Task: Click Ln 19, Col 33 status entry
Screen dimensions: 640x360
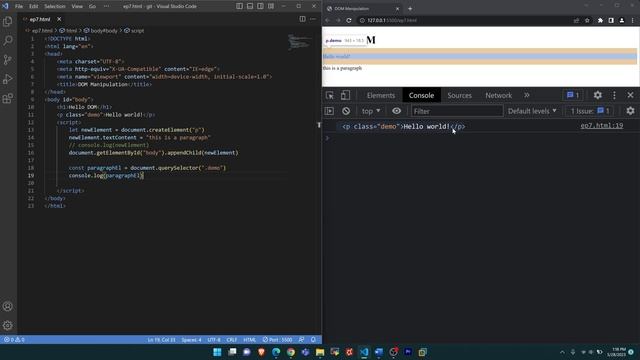Action: coord(162,340)
